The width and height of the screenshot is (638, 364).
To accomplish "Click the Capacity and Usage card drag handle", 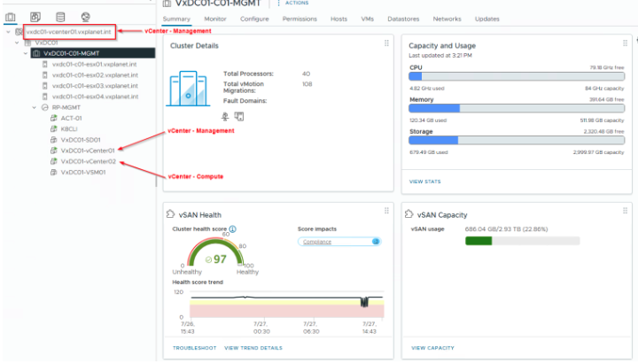I will [625, 43].
